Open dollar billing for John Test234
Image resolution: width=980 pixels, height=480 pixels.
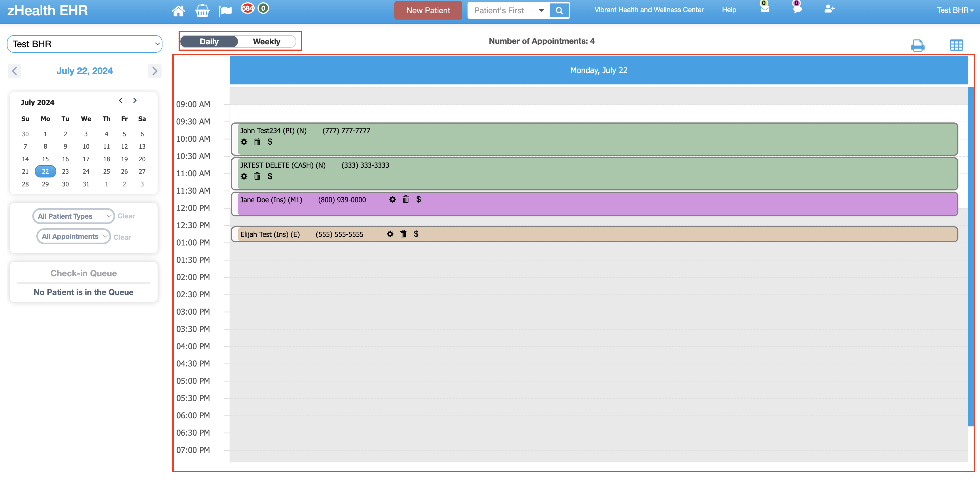(270, 141)
